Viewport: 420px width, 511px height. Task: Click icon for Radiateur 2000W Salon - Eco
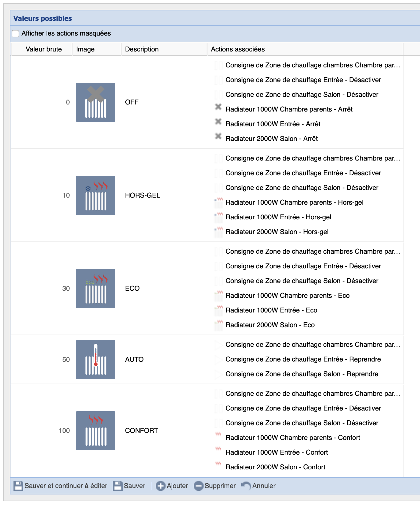click(219, 325)
